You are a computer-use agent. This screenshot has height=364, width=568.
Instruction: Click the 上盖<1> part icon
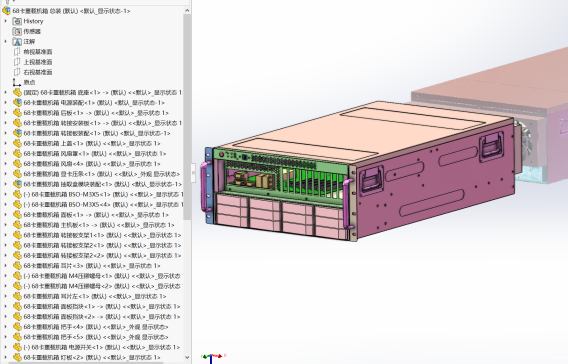pos(17,143)
